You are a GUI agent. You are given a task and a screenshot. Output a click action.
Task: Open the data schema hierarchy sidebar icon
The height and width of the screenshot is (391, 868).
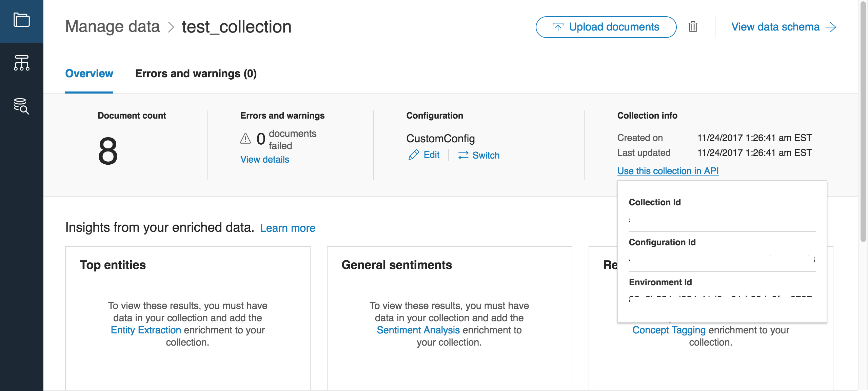point(21,63)
